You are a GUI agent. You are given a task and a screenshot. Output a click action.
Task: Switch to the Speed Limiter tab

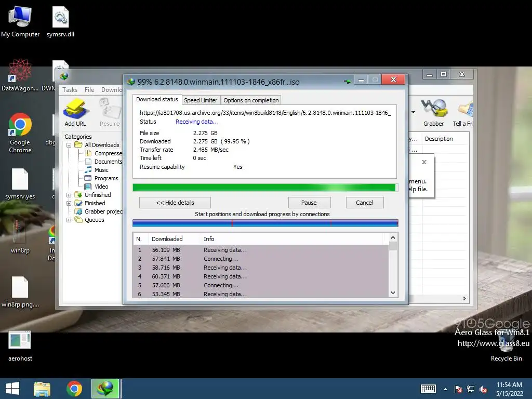[x=201, y=100]
